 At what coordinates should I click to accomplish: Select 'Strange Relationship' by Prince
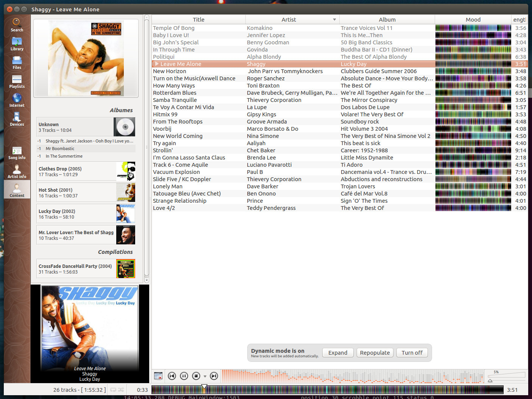click(340, 201)
